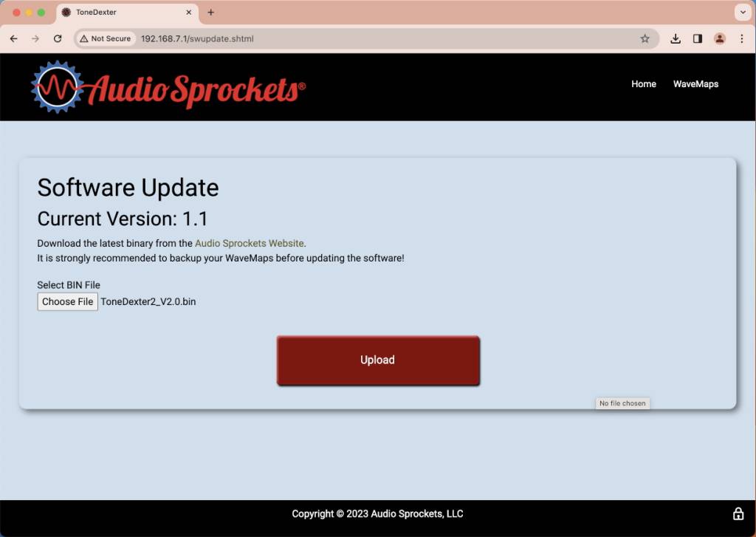Click the Select BIN File label
The width and height of the screenshot is (756, 537).
click(x=69, y=285)
